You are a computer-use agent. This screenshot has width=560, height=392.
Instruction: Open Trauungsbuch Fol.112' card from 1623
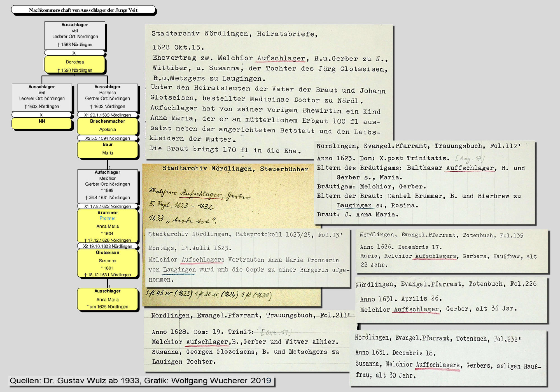pyautogui.click(x=425, y=182)
